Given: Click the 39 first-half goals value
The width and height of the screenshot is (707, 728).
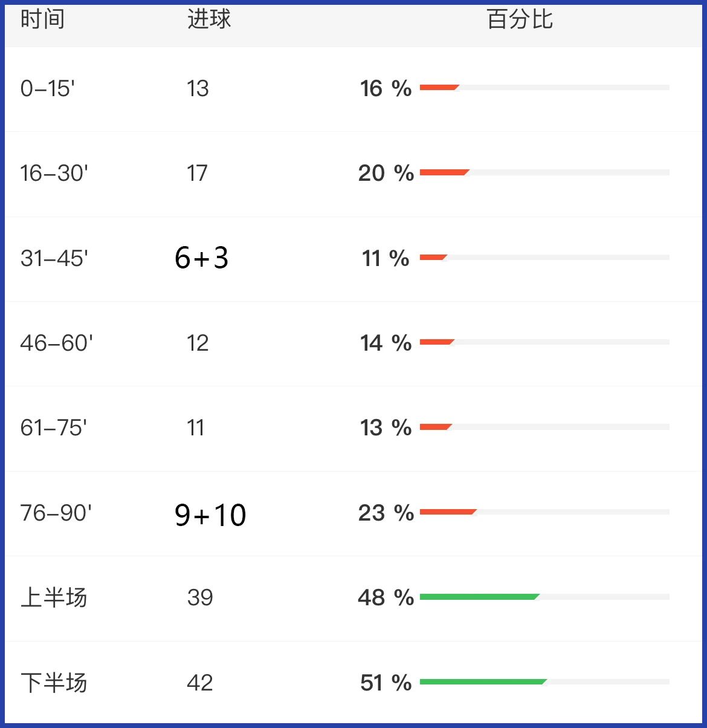Looking at the screenshot, I should tap(200, 598).
